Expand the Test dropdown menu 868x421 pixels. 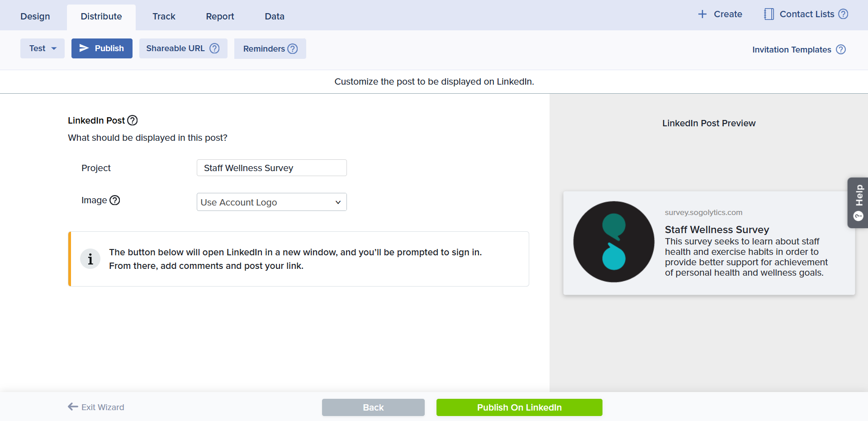(43, 48)
